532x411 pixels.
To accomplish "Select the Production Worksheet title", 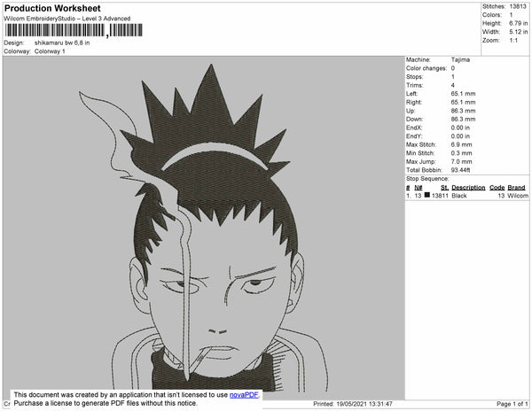I will click(52, 9).
